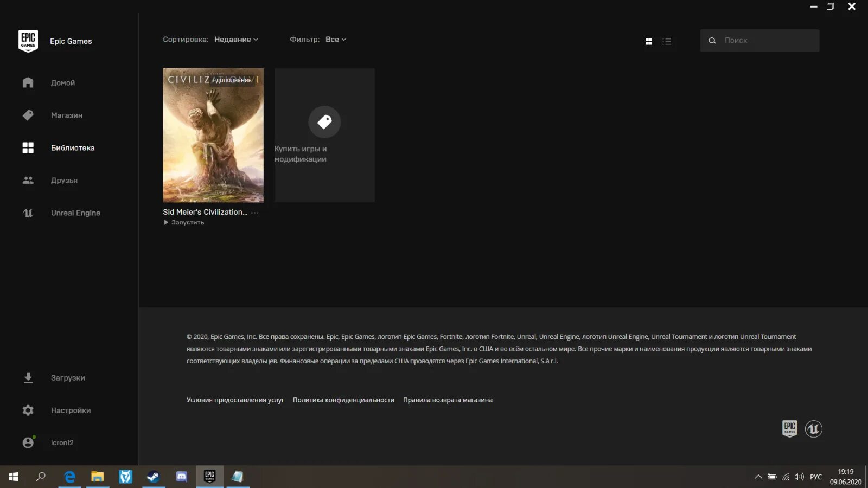Click the Epic Games logo in sidebar
Viewport: 868px width, 488px height.
[28, 41]
